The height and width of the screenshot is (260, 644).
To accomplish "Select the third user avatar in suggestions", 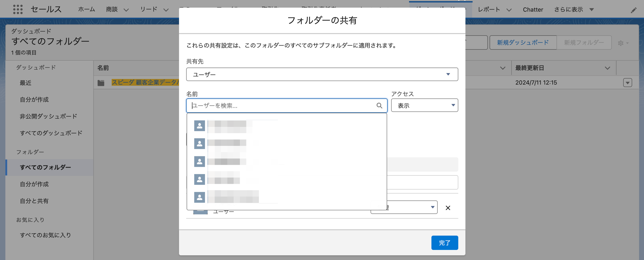I will pyautogui.click(x=200, y=162).
